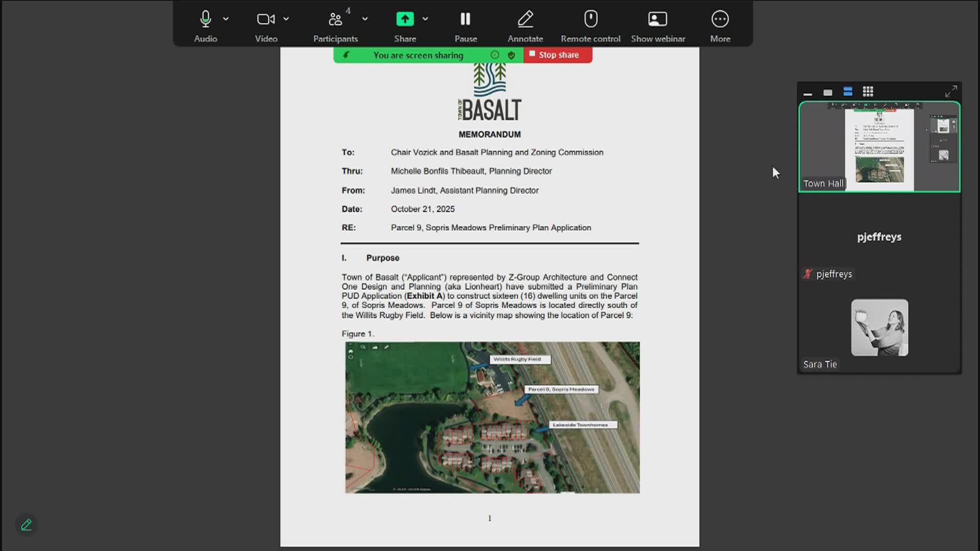Pause the screen share
This screenshot has height=551, width=980.
(x=465, y=23)
